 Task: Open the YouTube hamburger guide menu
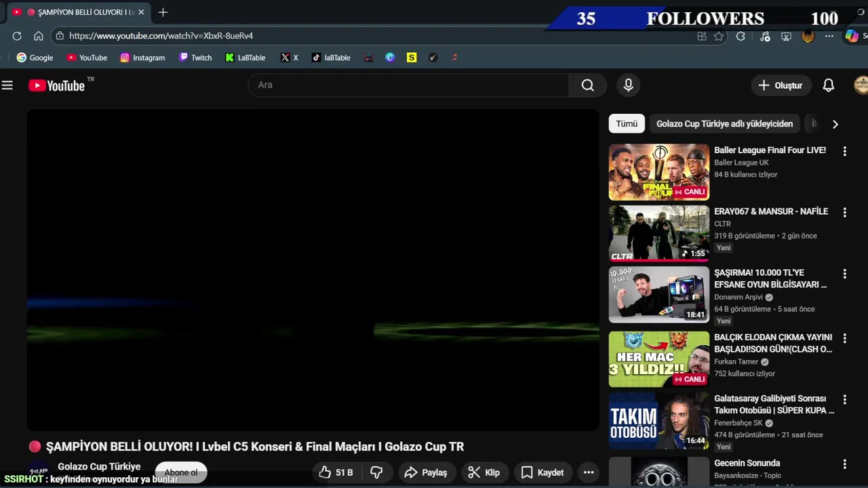click(7, 85)
